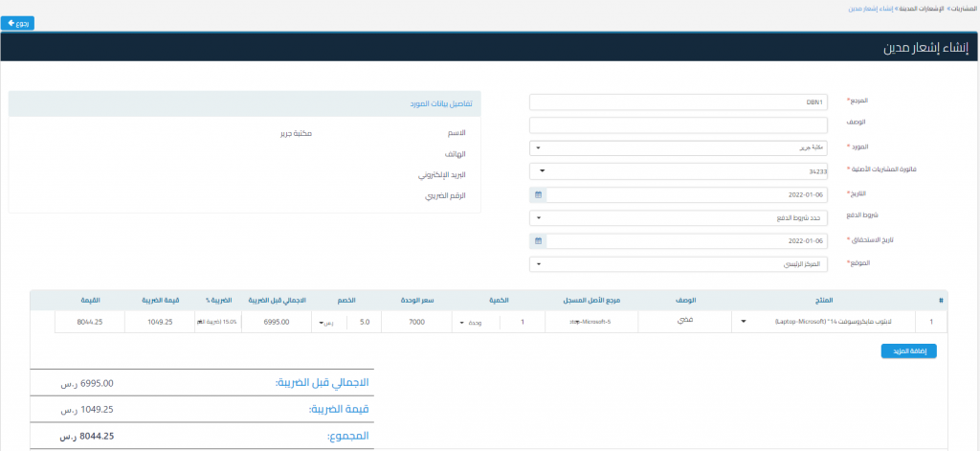Click إضافة المزيد button to add row
The width and height of the screenshot is (980, 451).
(x=908, y=351)
